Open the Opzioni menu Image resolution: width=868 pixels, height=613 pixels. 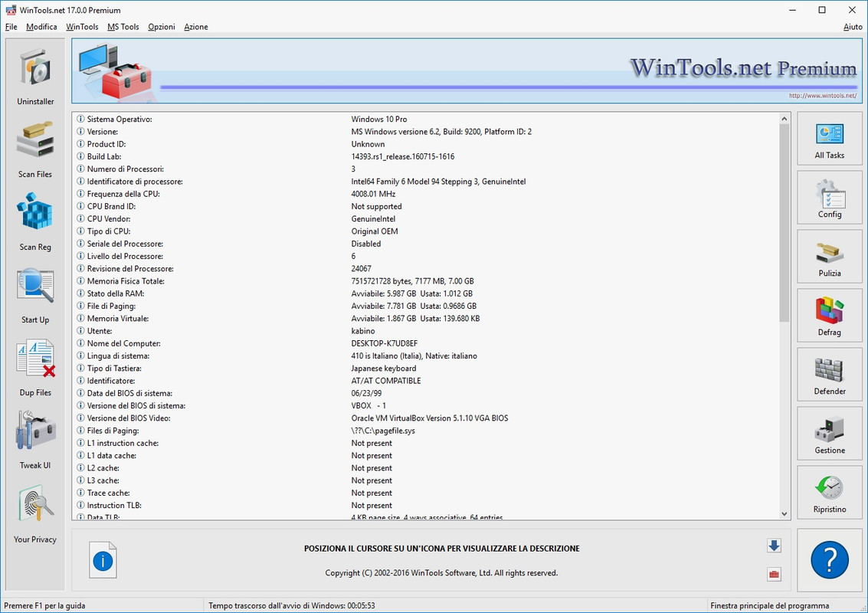click(x=161, y=27)
